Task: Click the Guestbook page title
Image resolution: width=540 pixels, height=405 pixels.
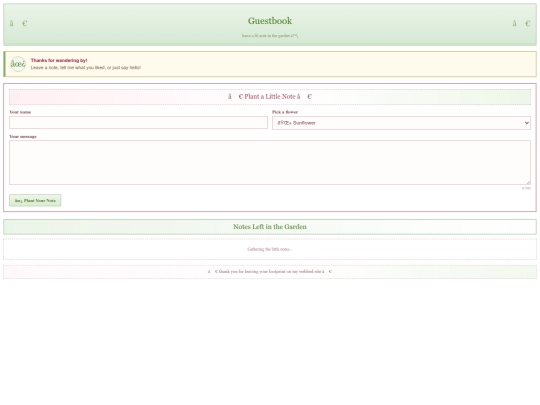Action: (270, 21)
